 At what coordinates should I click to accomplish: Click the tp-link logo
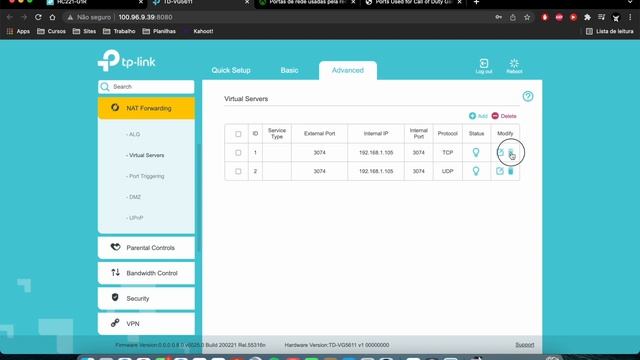(x=127, y=61)
